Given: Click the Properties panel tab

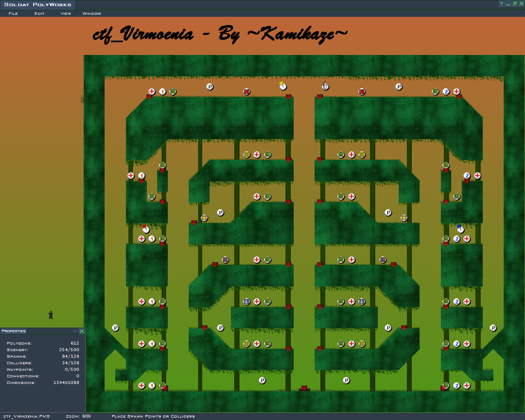Looking at the screenshot, I should [14, 331].
